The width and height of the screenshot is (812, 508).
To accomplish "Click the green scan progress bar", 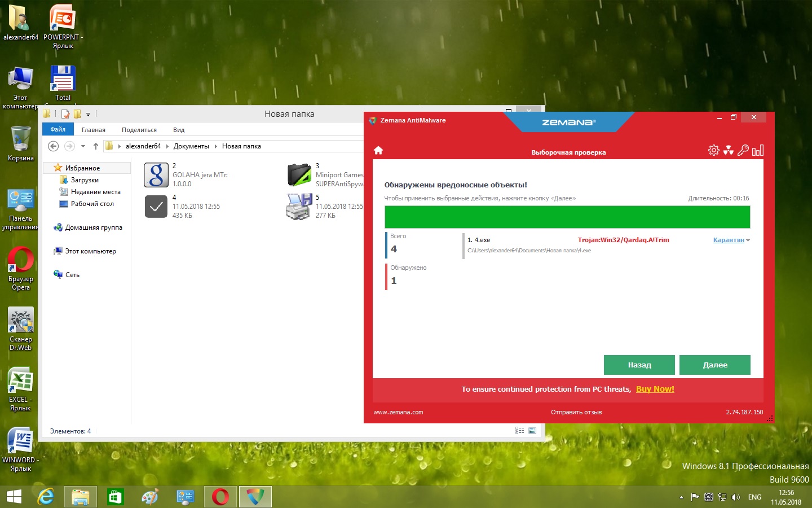I will click(x=567, y=217).
